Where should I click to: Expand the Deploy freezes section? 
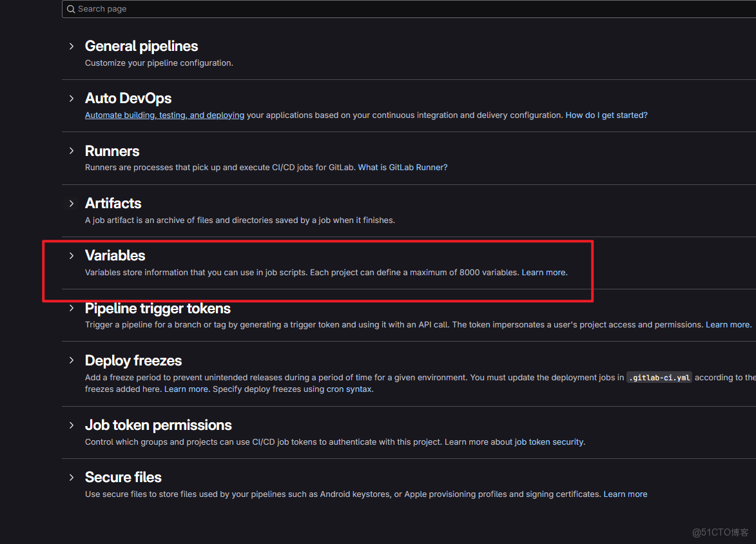pos(71,360)
